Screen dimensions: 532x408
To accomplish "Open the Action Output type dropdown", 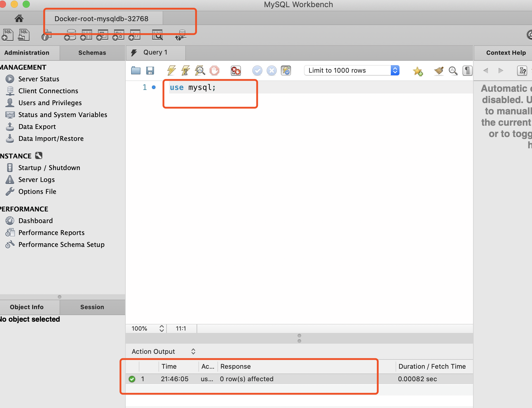I will [164, 351].
